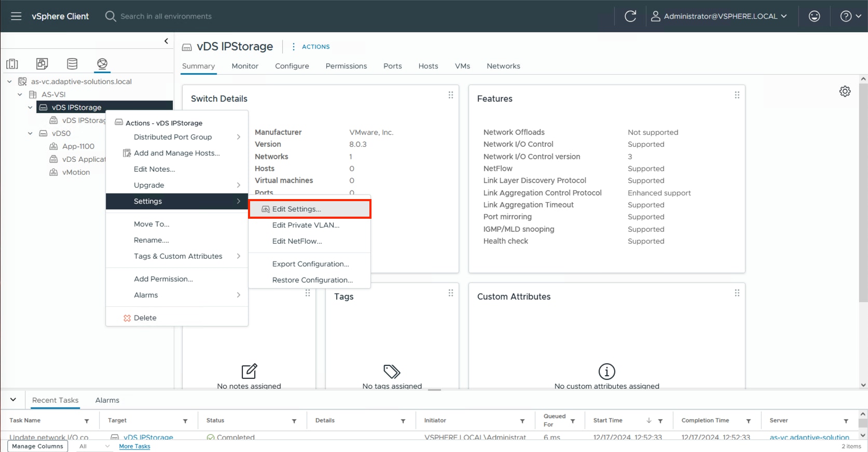Open the hamburger navigation menu
868x452 pixels.
click(x=16, y=16)
